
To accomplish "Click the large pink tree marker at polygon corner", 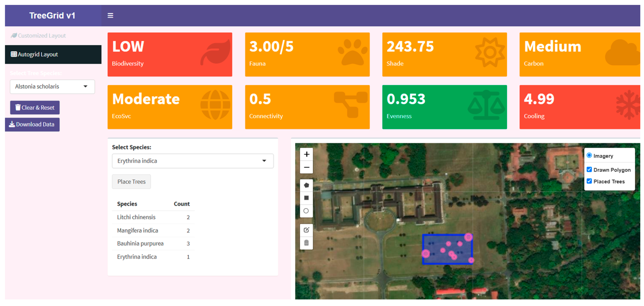I will coord(468,237).
